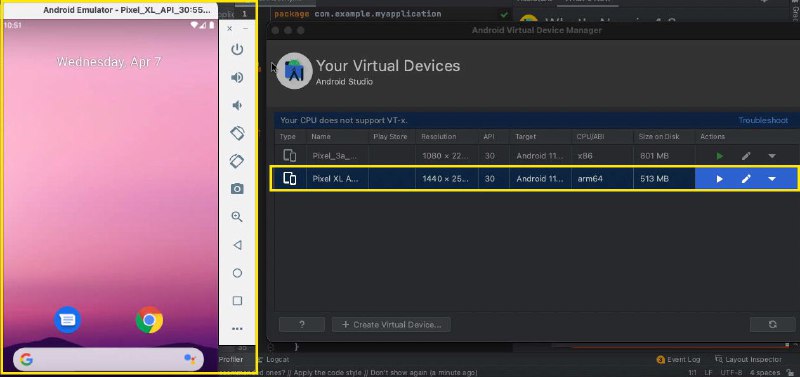800x377 pixels.
Task: Take an emulator screenshot with camera icon
Action: pos(237,189)
